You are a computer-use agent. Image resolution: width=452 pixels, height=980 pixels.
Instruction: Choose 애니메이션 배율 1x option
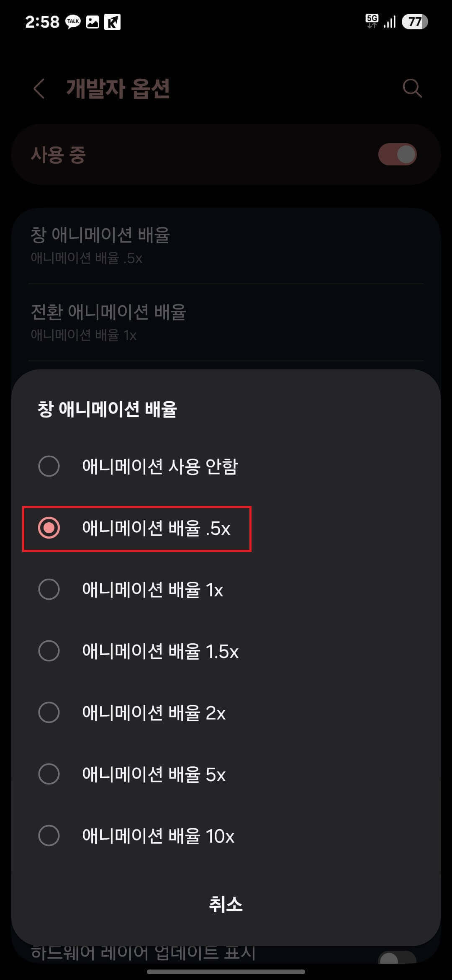click(x=153, y=590)
